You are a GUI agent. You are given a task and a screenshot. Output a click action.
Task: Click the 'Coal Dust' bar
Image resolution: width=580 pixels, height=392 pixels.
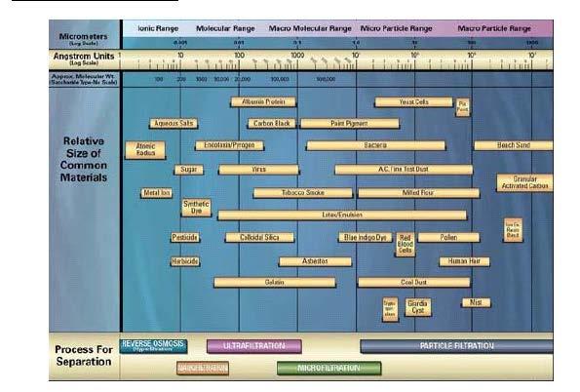[x=414, y=283]
